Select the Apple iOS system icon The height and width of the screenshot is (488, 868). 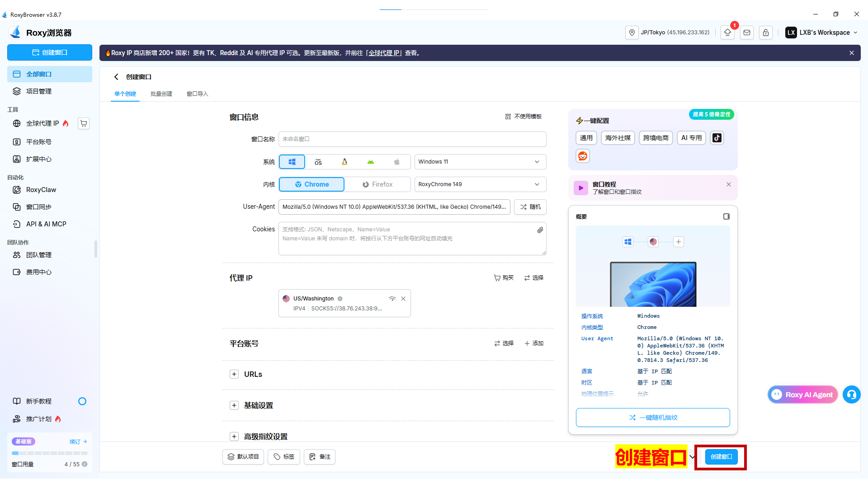tap(397, 162)
